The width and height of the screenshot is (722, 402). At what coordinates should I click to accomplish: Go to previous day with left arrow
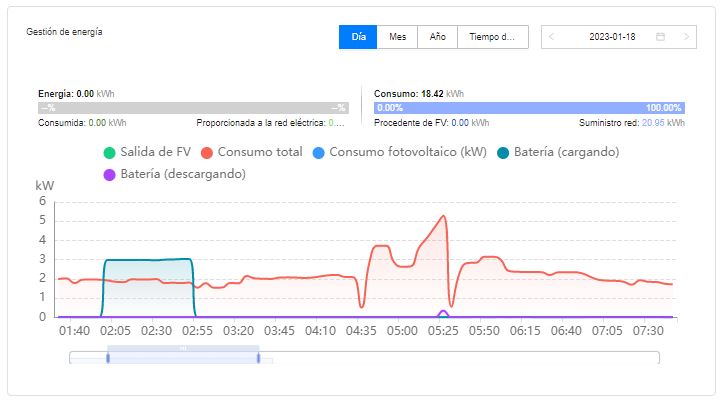[x=551, y=37]
